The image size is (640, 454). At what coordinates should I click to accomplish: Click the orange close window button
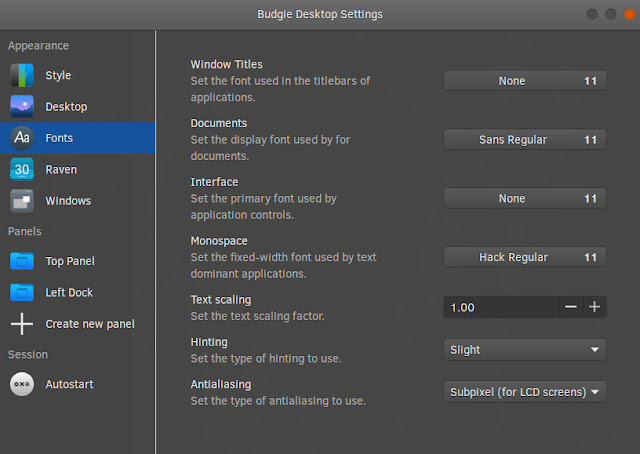(630, 14)
